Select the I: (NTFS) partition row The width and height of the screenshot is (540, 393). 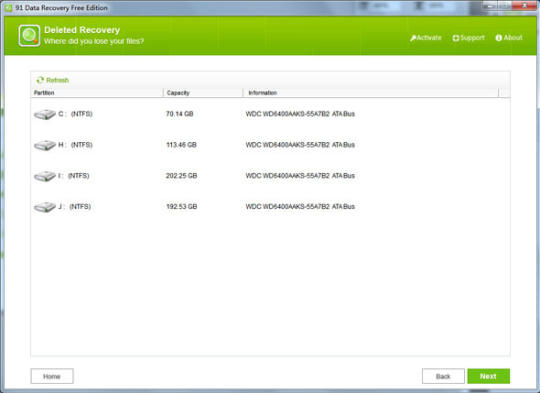pyautogui.click(x=270, y=176)
